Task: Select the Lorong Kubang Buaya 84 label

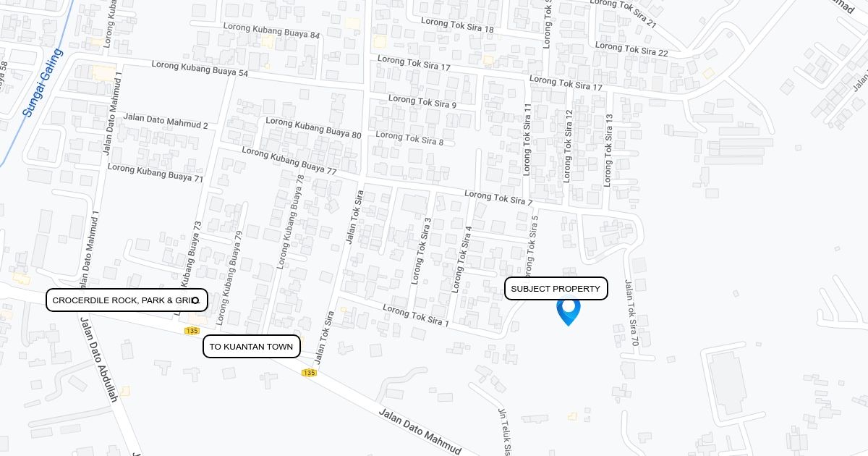Action: [271, 30]
